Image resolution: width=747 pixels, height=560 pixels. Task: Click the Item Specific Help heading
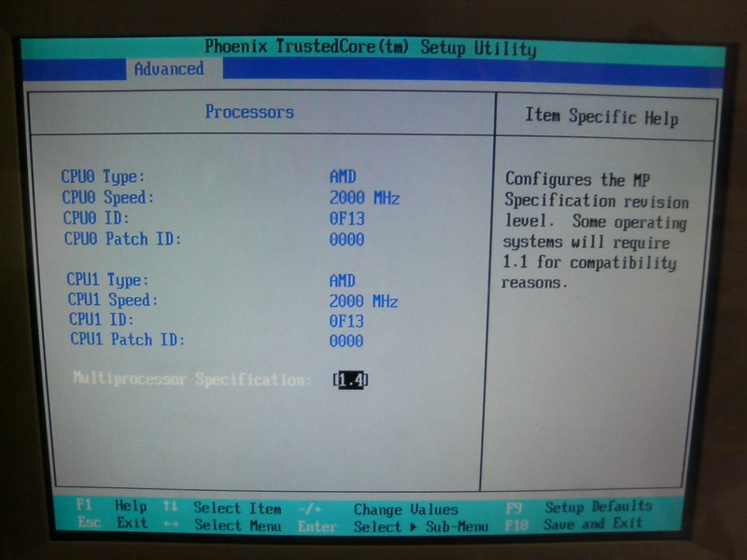601,117
